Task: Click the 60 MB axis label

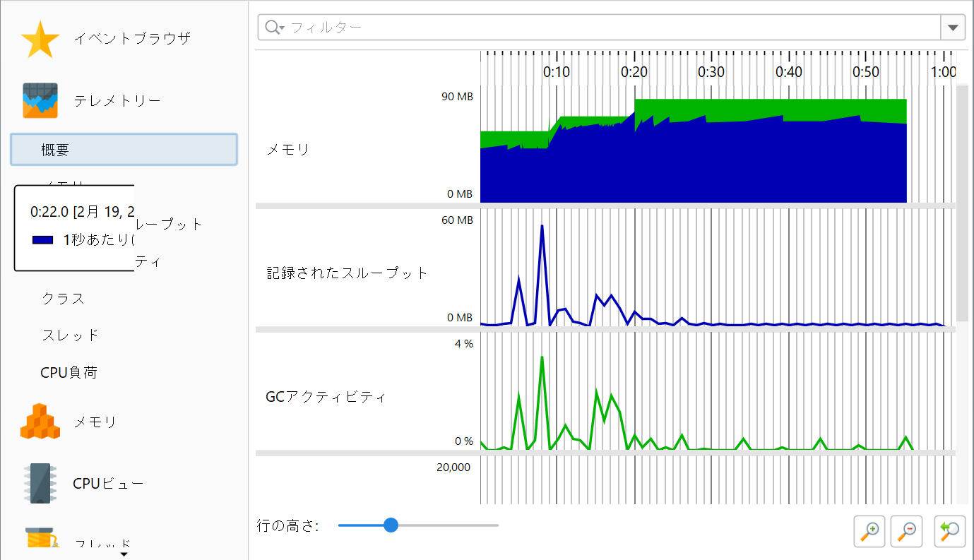Action: [x=457, y=220]
